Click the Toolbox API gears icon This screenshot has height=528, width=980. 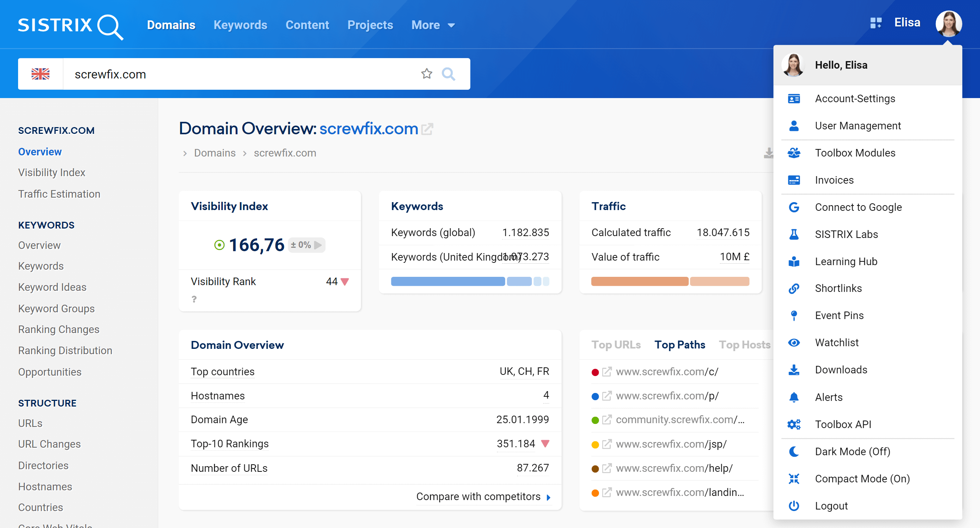point(793,424)
